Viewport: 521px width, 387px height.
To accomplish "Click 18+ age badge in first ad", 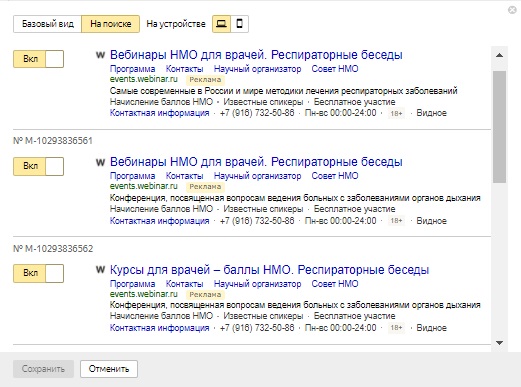I will [396, 114].
